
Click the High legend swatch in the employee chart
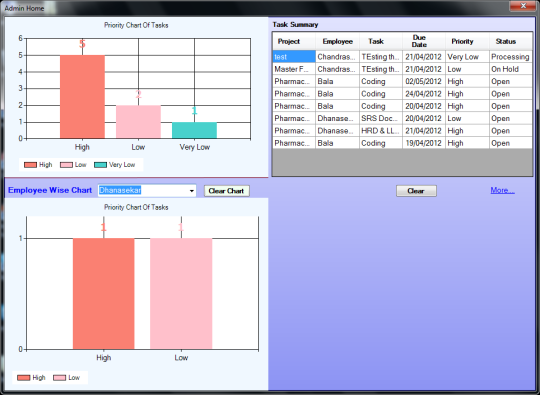pos(23,378)
